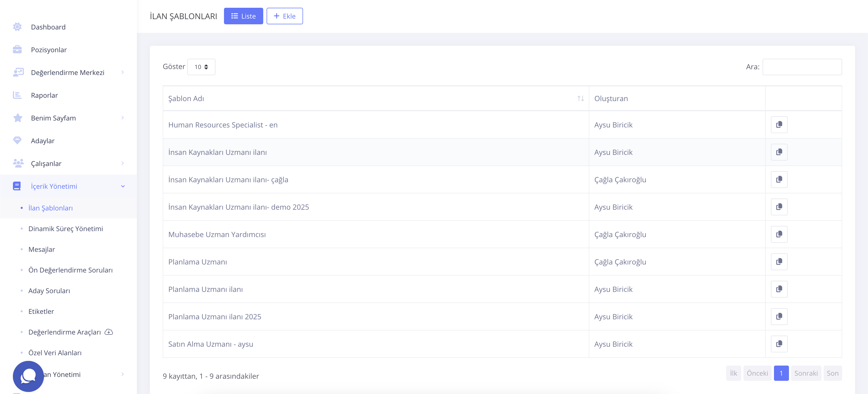
Task: Click cloud download icon beside Değerlendirme Araçları
Action: [109, 332]
